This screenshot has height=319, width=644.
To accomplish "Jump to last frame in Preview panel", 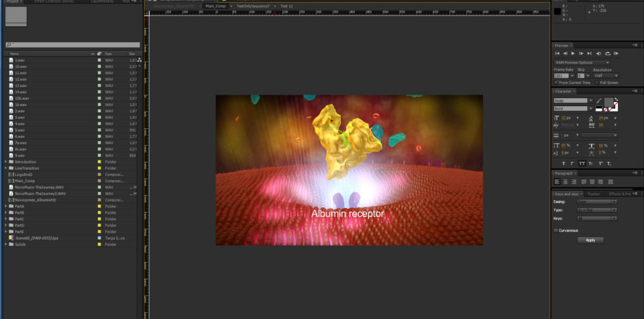I will coord(590,53).
